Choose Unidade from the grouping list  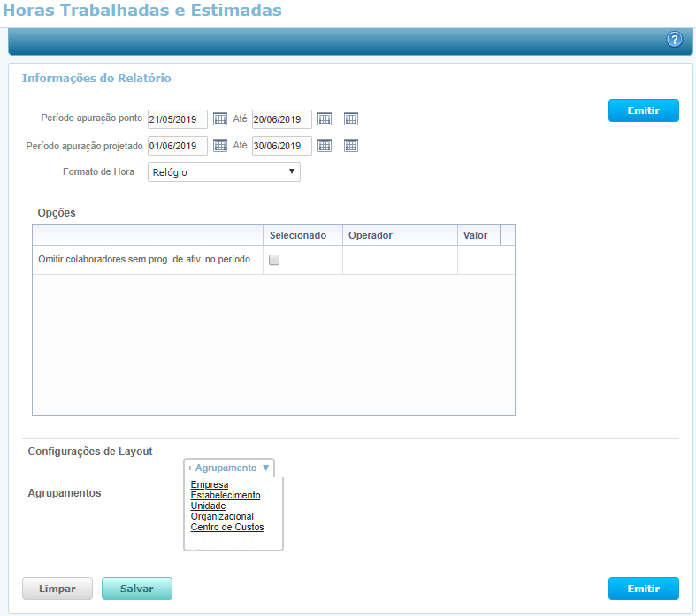208,506
